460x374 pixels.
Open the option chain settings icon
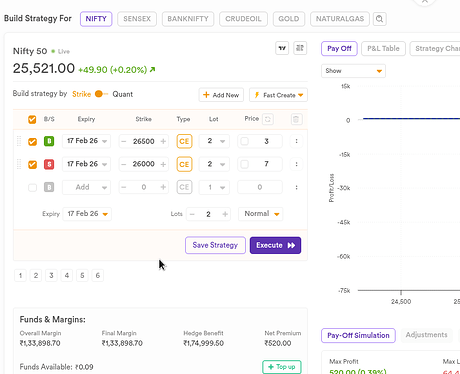[300, 48]
